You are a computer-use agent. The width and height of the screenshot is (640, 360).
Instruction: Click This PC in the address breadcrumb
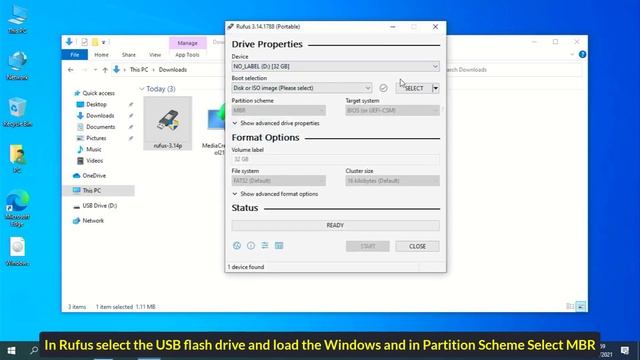[139, 70]
